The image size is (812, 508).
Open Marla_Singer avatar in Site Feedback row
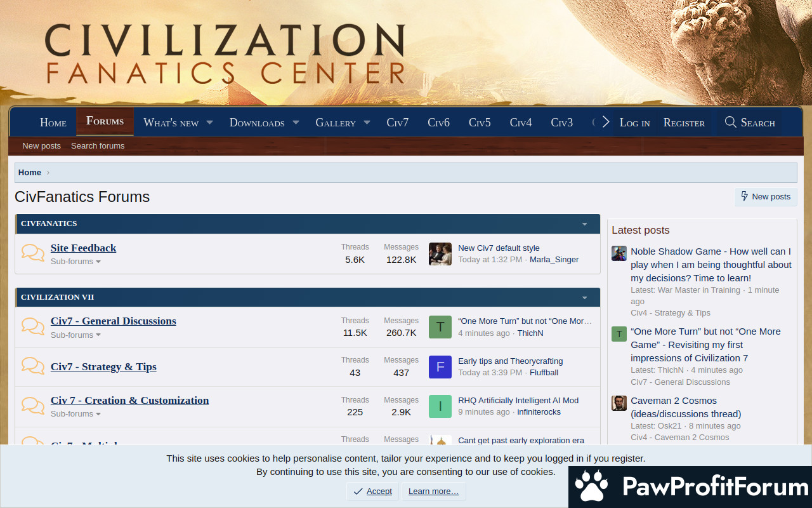pyautogui.click(x=440, y=254)
